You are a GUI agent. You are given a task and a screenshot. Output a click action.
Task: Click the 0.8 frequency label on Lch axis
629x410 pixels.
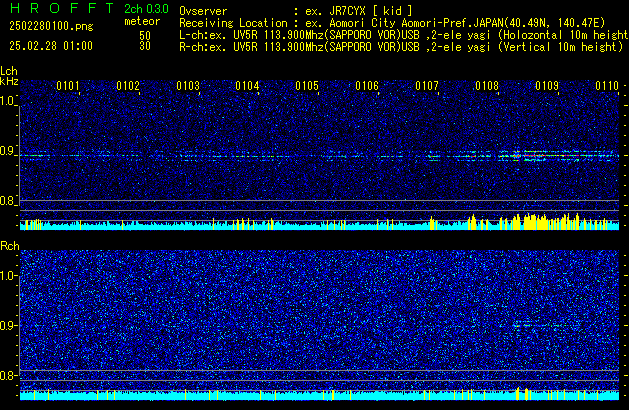tap(8, 201)
